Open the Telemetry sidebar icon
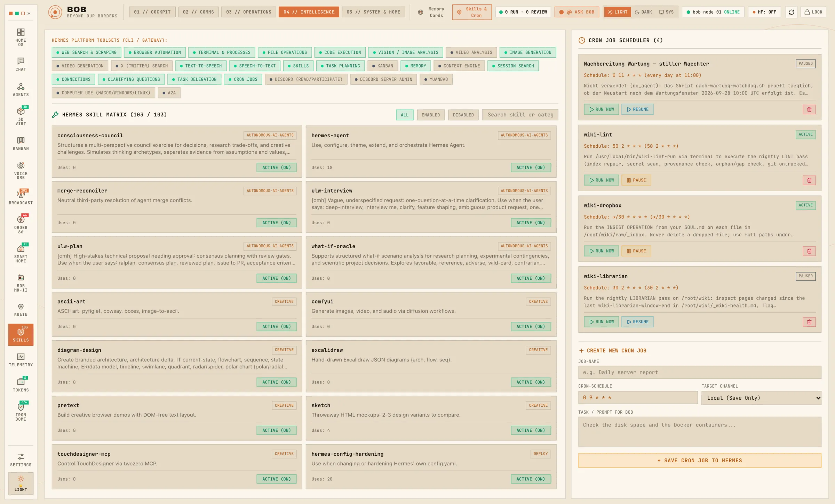Image resolution: width=835 pixels, height=504 pixels. 21,360
